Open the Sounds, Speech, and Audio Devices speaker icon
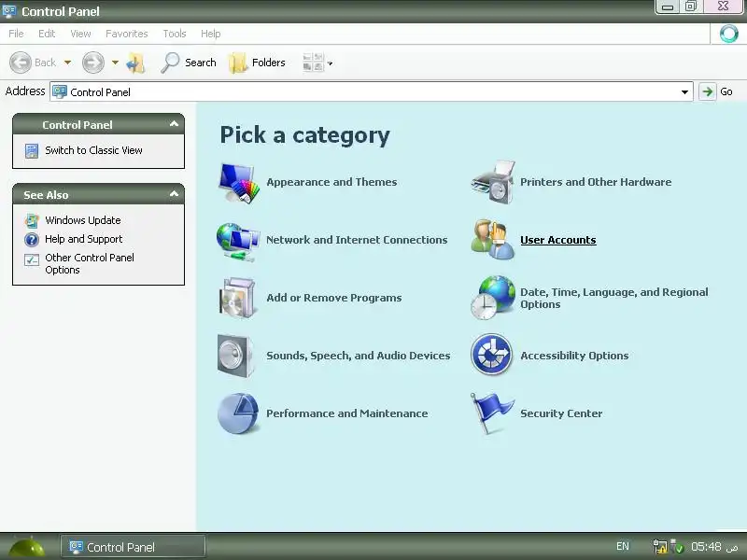Screen dimensions: 747x560 coord(236,356)
